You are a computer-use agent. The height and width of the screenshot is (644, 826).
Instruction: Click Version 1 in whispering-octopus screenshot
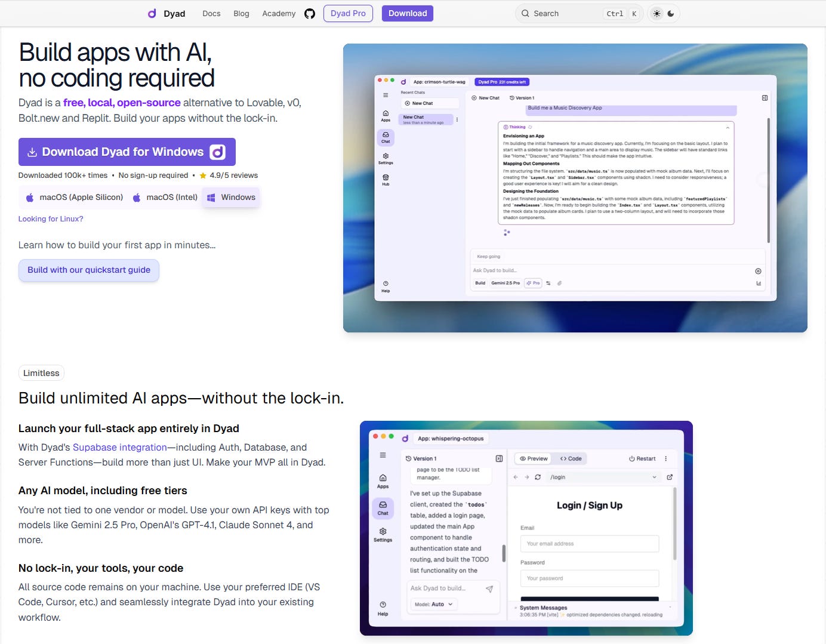point(421,458)
